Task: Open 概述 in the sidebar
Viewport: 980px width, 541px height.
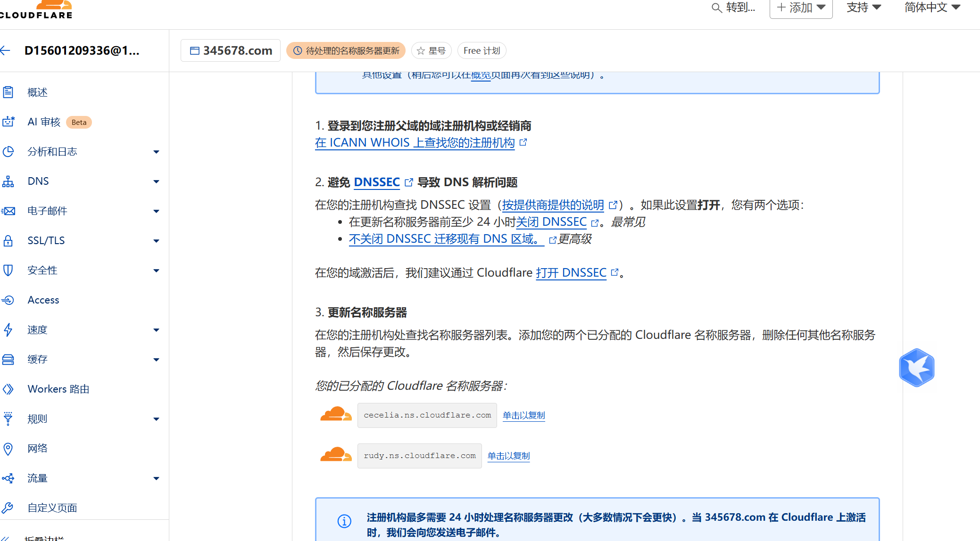Action: [37, 92]
